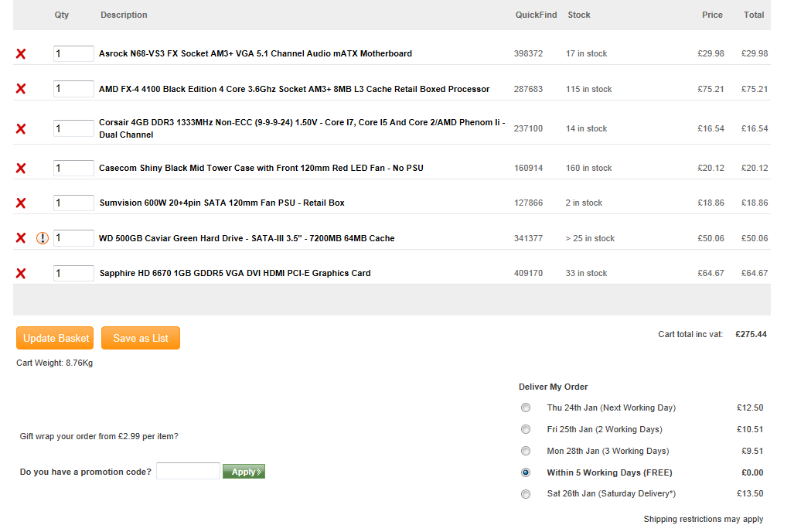This screenshot has height=532, width=794.
Task: Remove Sapphire HD 6670 graphics card
Action: [21, 273]
